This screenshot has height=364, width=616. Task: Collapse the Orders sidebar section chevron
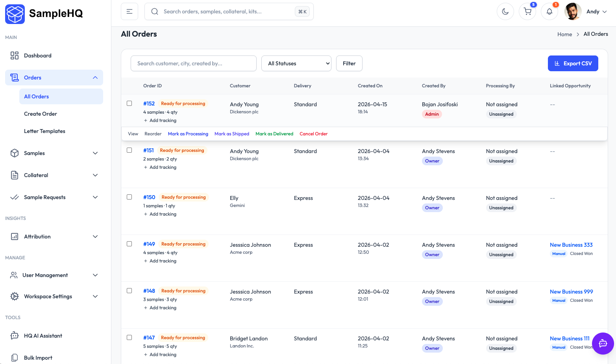click(x=95, y=78)
